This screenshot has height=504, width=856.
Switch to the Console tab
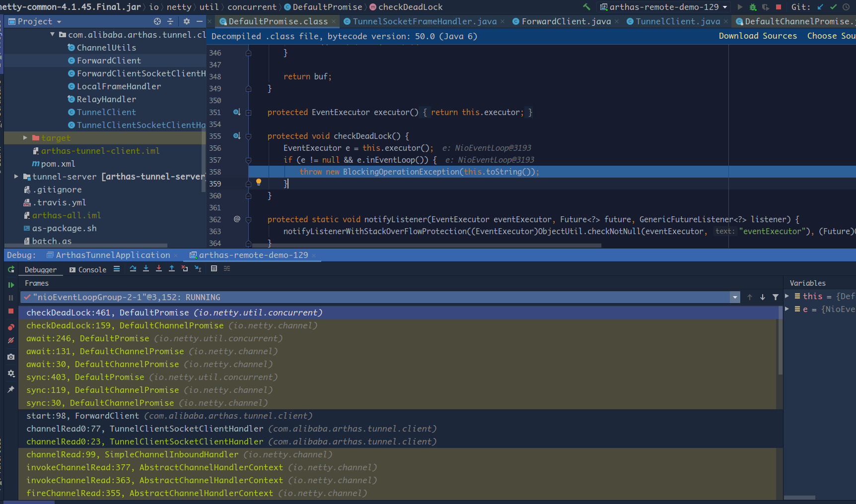click(x=87, y=270)
